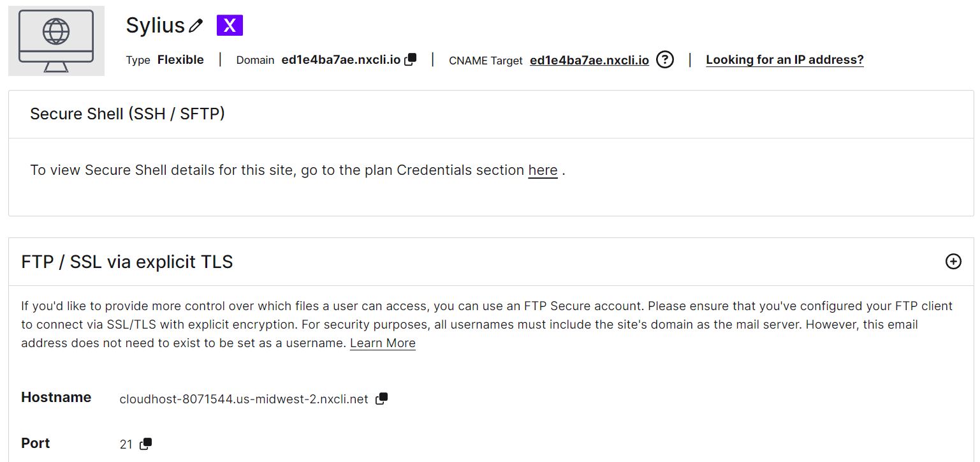This screenshot has width=980, height=462.
Task: Select the FTP / SSL section title
Action: pos(126,262)
